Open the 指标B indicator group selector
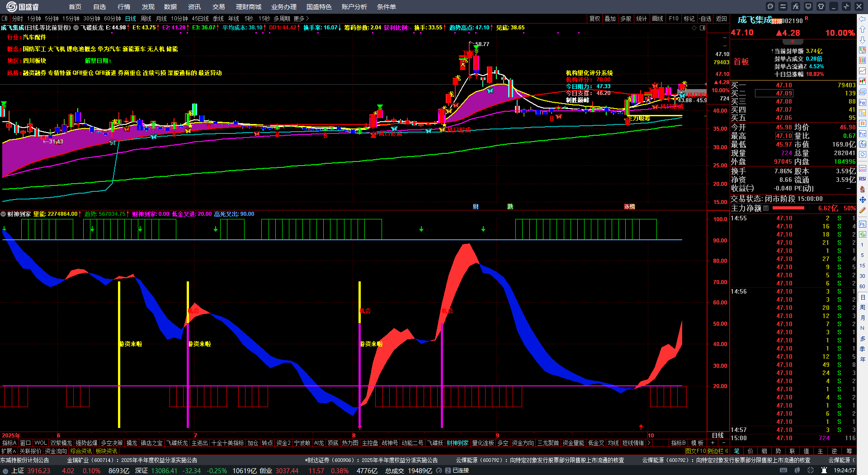This screenshot has width=868, height=475. [678, 443]
